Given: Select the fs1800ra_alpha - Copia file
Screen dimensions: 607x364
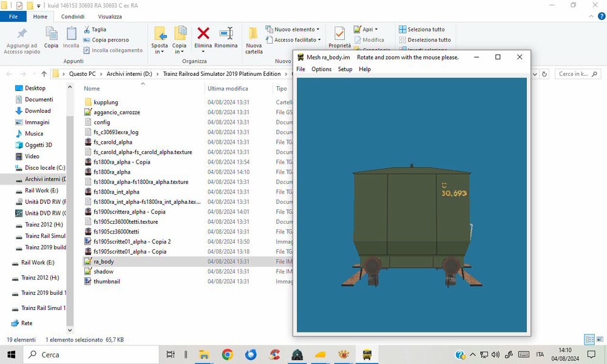Looking at the screenshot, I should (x=121, y=163).
